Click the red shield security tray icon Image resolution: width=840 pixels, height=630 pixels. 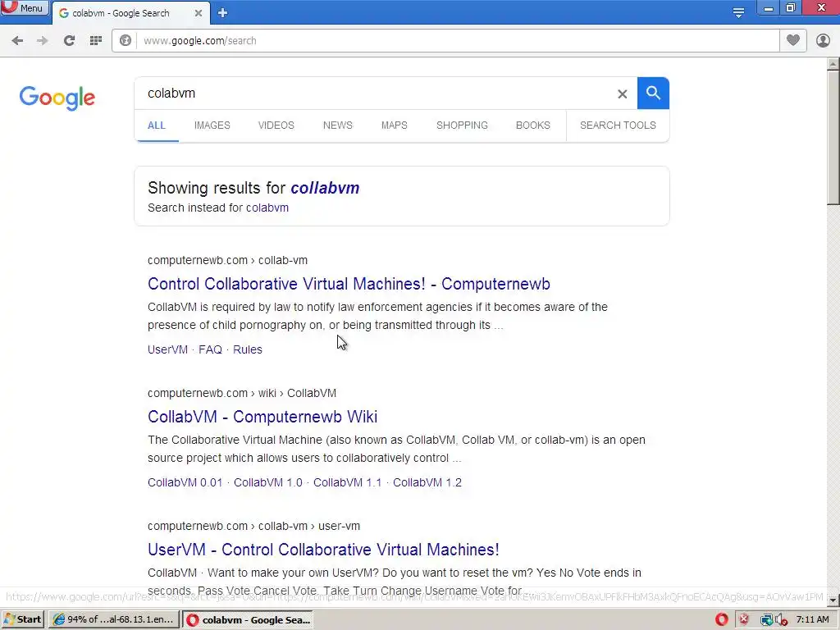coord(744,620)
